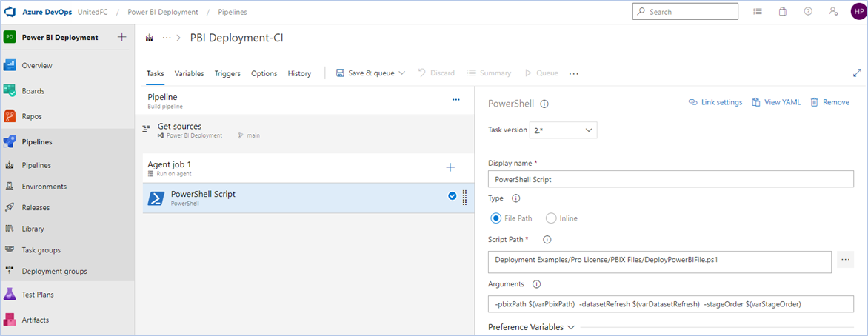Click the Script Path info icon
The height and width of the screenshot is (336, 868).
[x=547, y=240]
